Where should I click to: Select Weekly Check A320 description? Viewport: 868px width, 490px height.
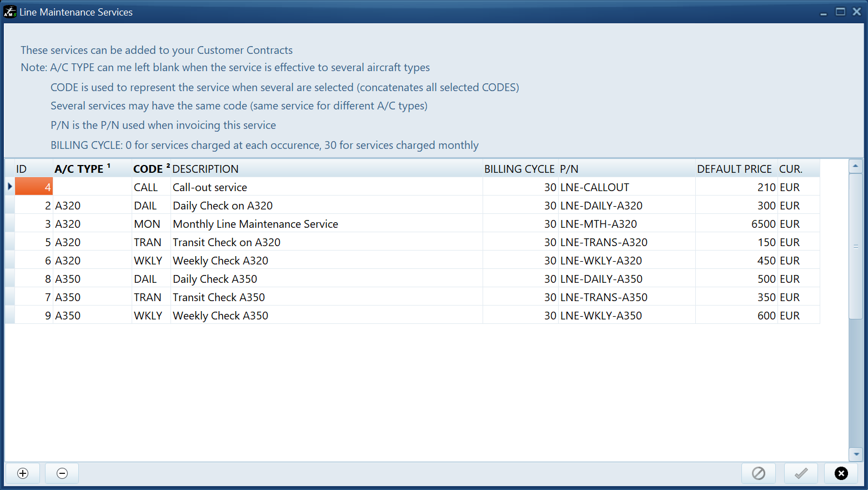point(327,261)
